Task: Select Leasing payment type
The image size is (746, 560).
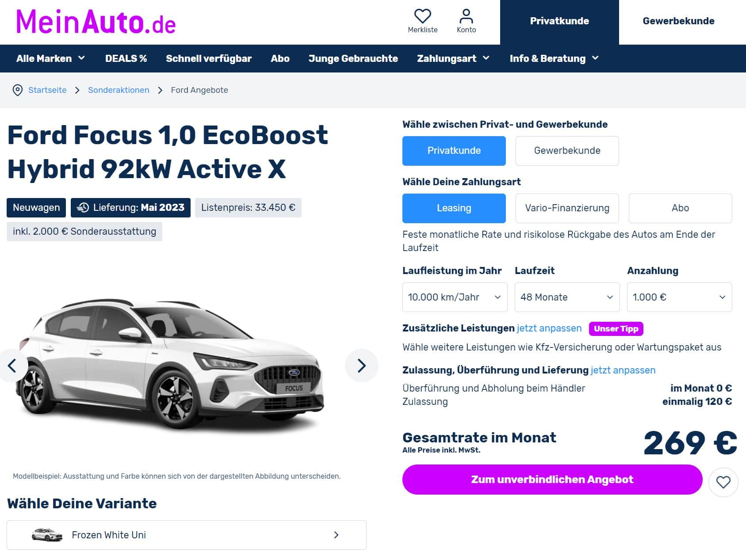Action: [x=454, y=208]
